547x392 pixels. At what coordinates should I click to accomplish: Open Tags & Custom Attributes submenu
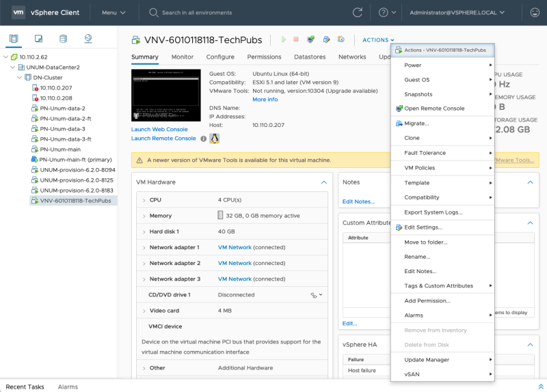coord(442,285)
